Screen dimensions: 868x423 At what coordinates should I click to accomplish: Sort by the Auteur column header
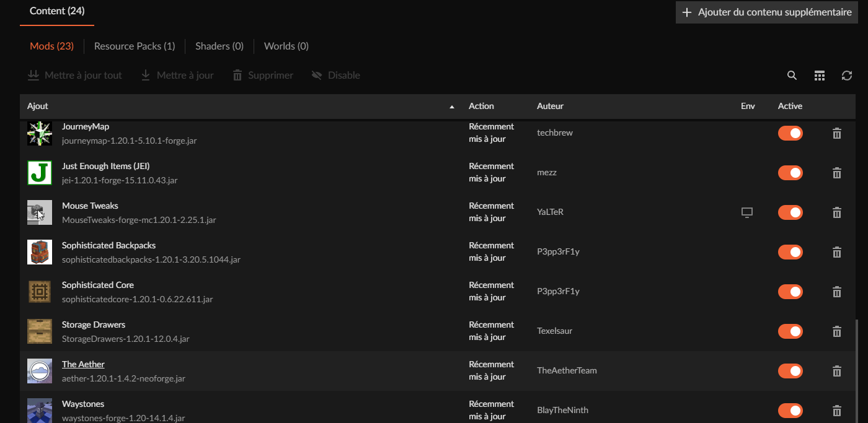coord(550,106)
